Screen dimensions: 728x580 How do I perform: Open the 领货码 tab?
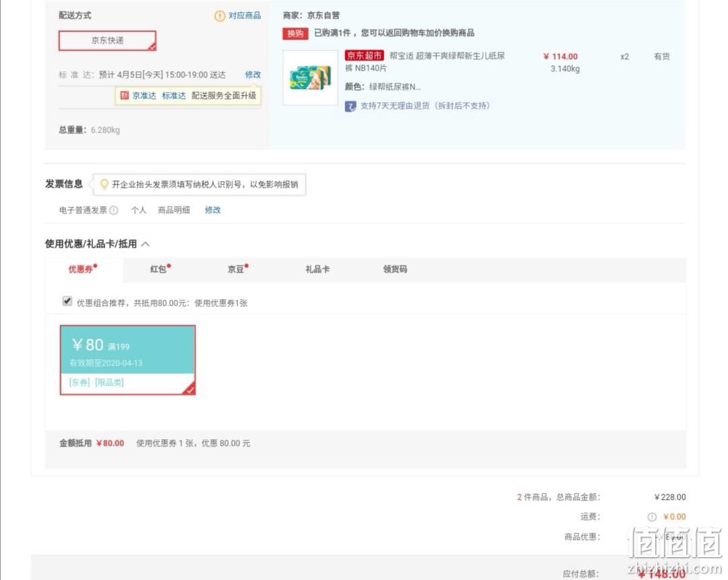point(395,269)
